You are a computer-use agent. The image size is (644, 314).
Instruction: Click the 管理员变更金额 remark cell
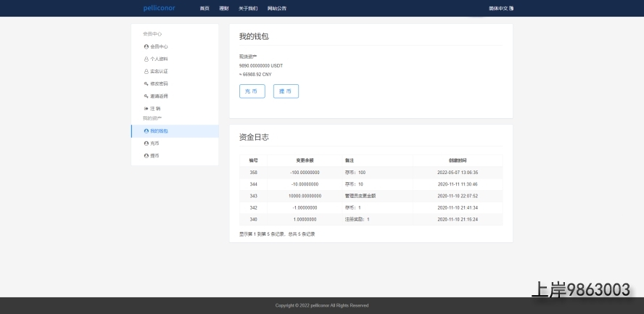tap(377, 196)
